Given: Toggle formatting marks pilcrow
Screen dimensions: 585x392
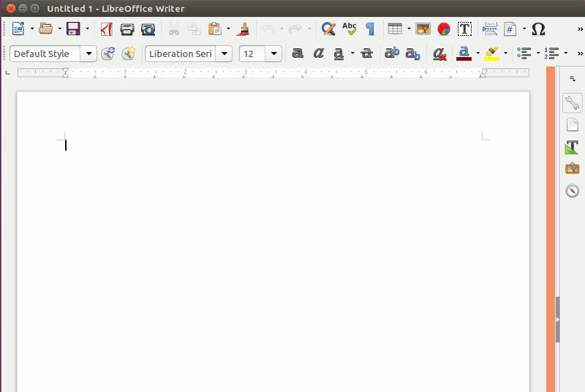Looking at the screenshot, I should (x=370, y=29).
